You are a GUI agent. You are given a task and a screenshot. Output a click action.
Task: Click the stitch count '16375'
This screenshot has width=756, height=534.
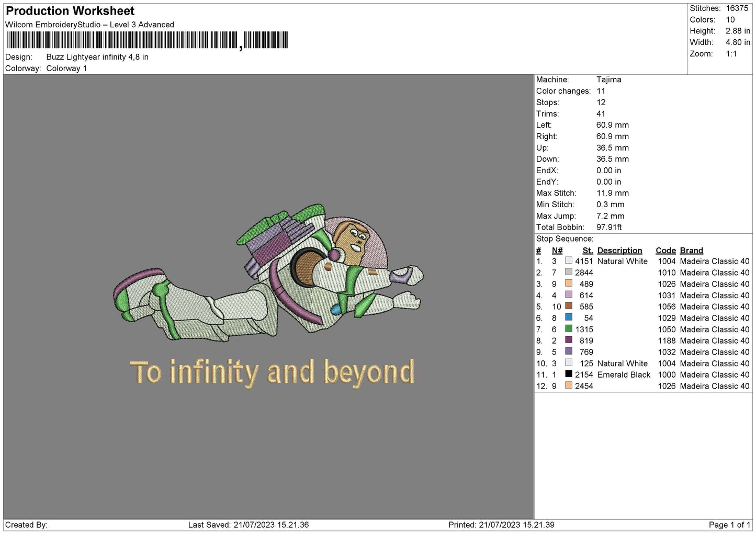[x=737, y=8]
